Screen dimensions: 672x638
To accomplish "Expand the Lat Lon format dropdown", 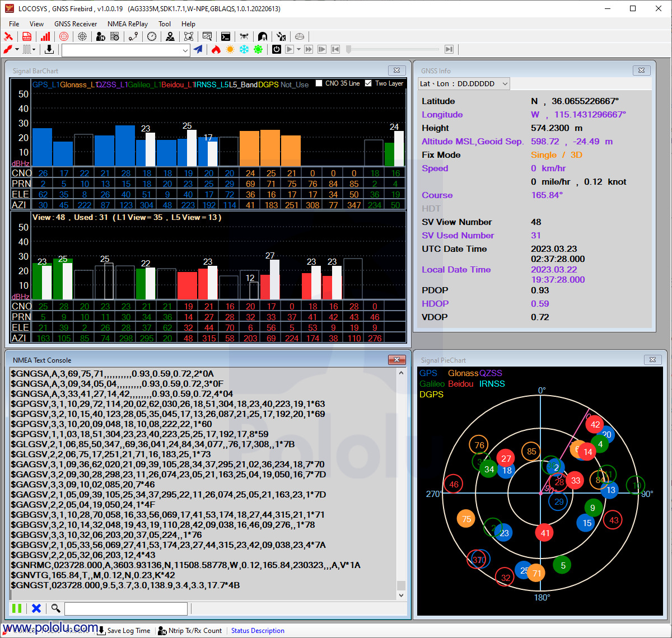I will point(505,84).
